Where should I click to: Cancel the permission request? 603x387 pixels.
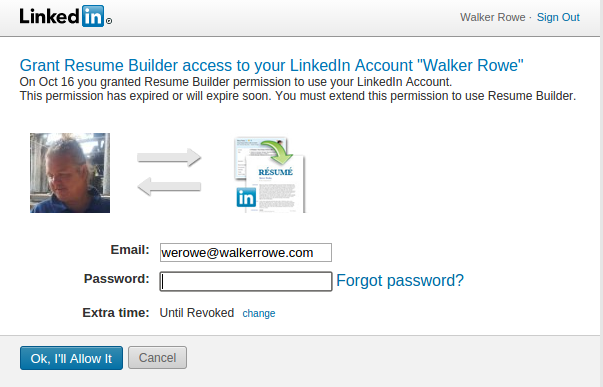coord(157,357)
